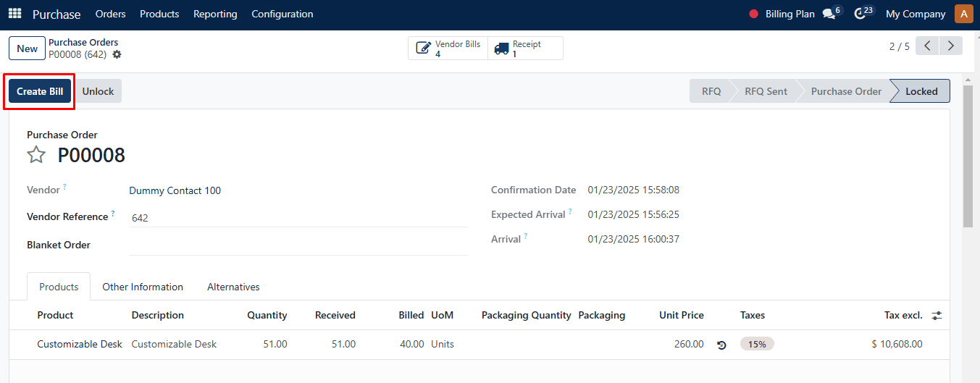Click the Blanket Order input field
The width and height of the screenshot is (980, 383).
pyautogui.click(x=298, y=245)
